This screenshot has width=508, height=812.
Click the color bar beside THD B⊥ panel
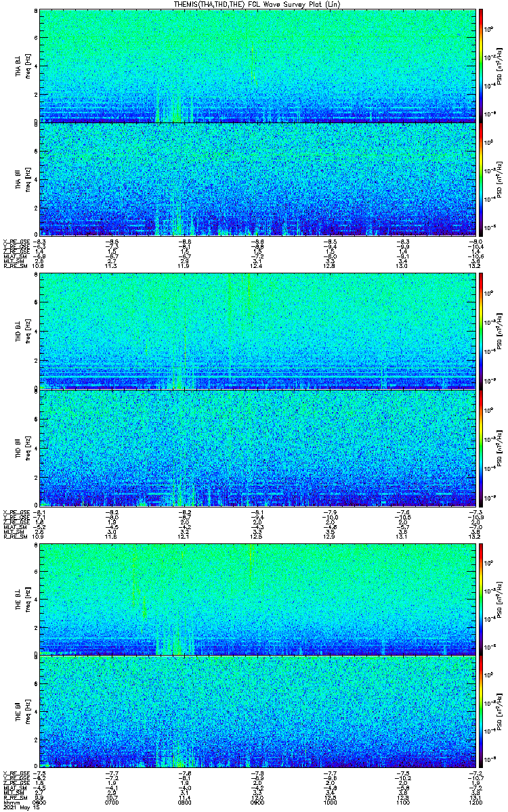click(481, 331)
